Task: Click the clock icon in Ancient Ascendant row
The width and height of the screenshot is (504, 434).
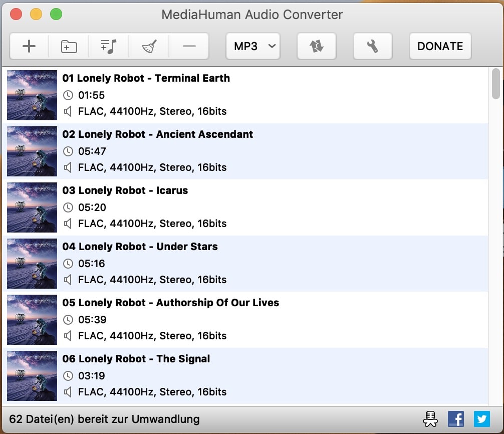Action: [68, 151]
